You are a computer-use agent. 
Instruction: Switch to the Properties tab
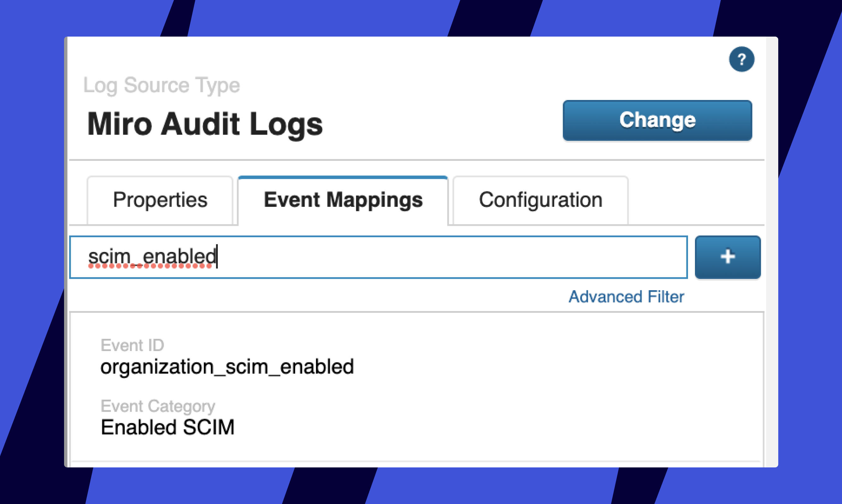coord(160,200)
